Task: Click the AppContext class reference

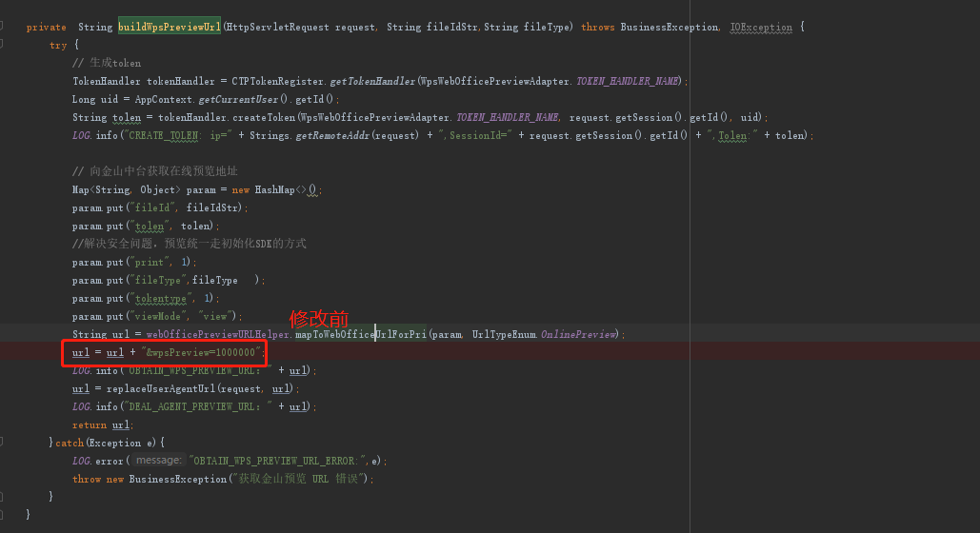Action: tap(163, 99)
